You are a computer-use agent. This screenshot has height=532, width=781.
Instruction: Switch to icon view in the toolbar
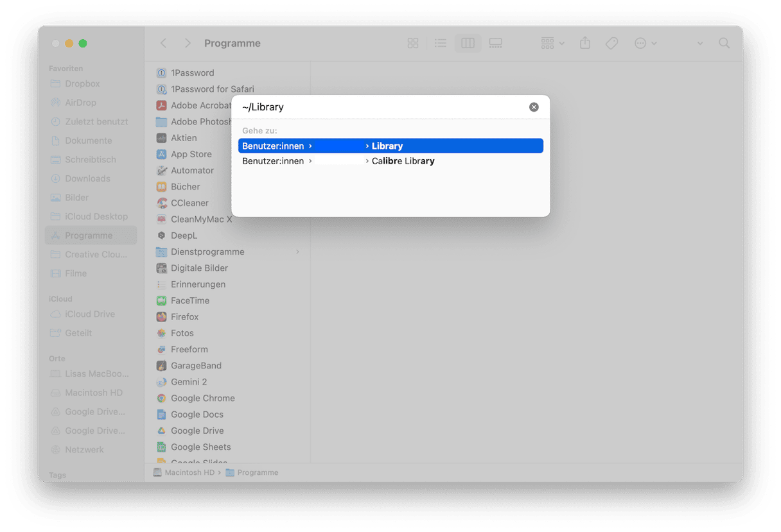pos(413,43)
